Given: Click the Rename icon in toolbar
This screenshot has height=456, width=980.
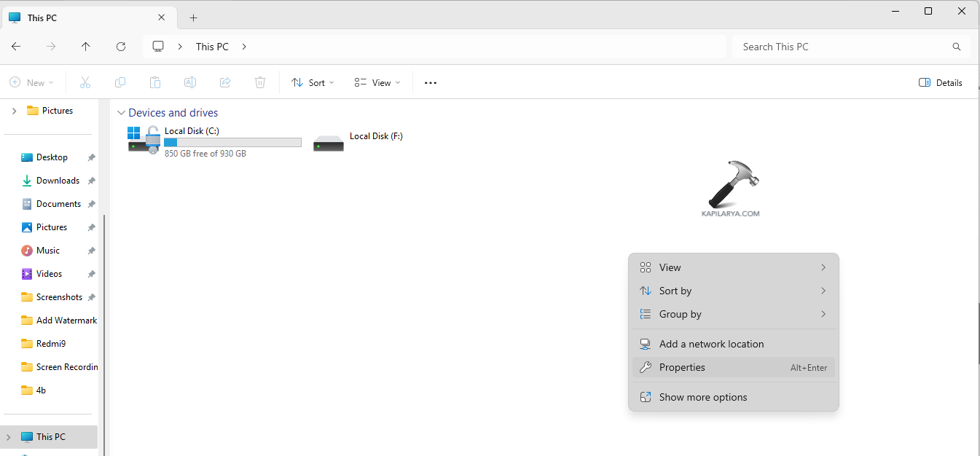Looking at the screenshot, I should point(190,83).
